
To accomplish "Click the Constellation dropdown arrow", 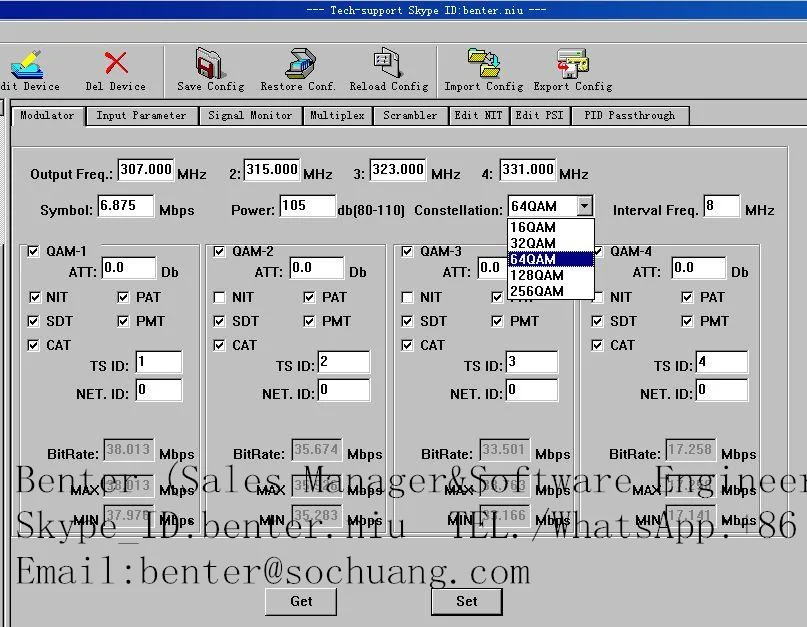I will coord(584,206).
